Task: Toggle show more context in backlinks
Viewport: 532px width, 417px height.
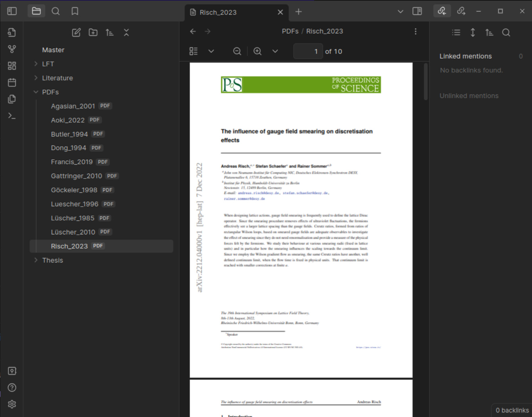Action: pyautogui.click(x=473, y=33)
